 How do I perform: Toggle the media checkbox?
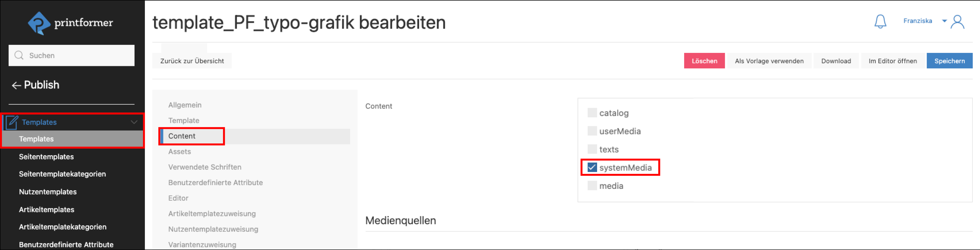(592, 186)
